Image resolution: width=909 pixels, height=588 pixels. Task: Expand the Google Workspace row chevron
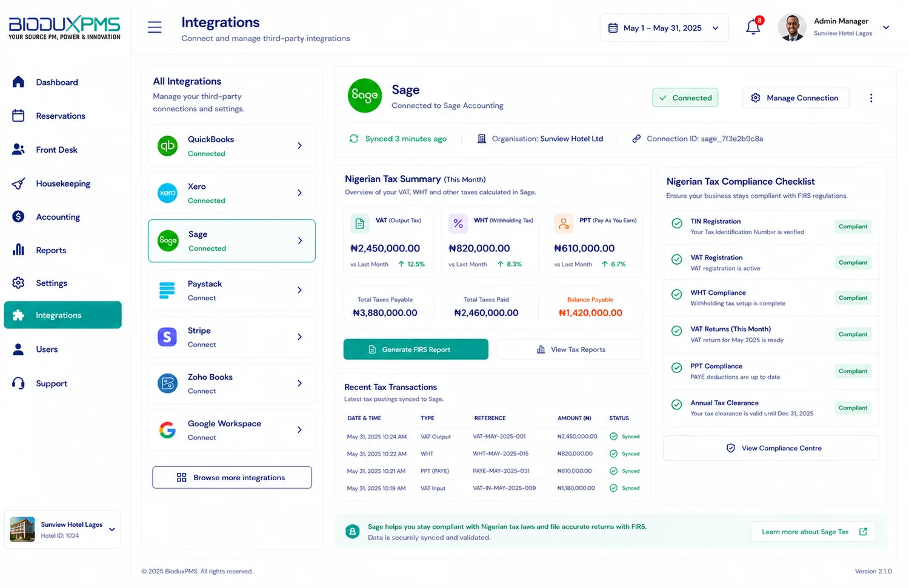300,430
